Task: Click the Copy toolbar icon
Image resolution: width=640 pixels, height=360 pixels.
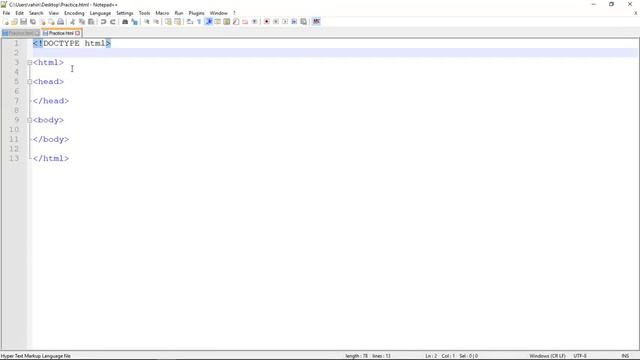Action: tap(82, 22)
